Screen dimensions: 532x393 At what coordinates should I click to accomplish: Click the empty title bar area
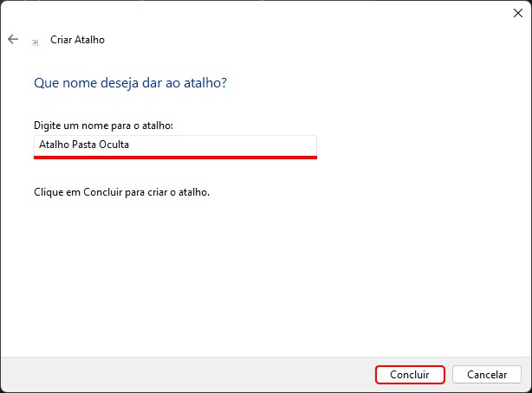click(260, 12)
